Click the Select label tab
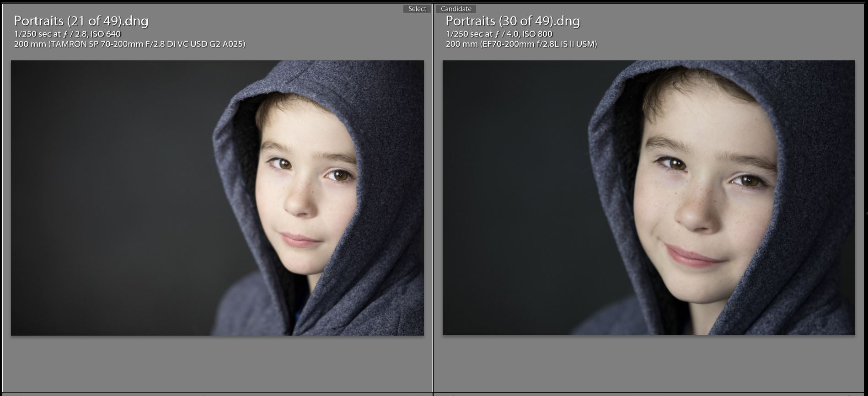 [x=417, y=9]
